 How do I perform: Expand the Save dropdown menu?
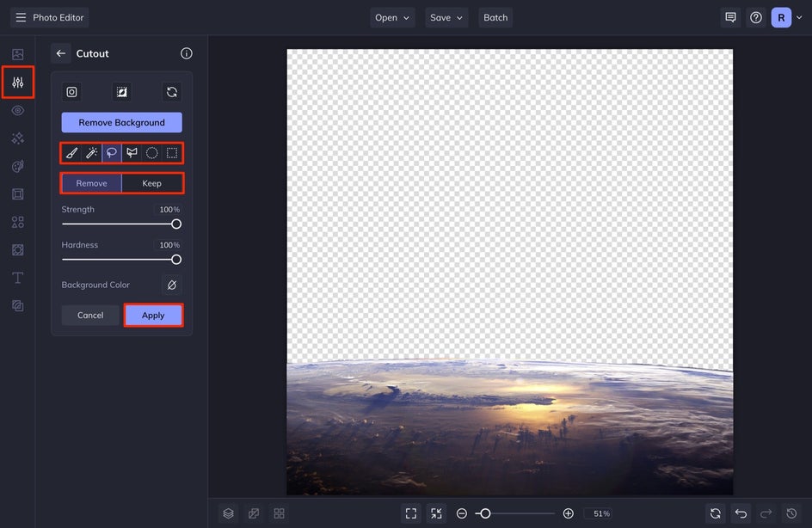pos(446,17)
